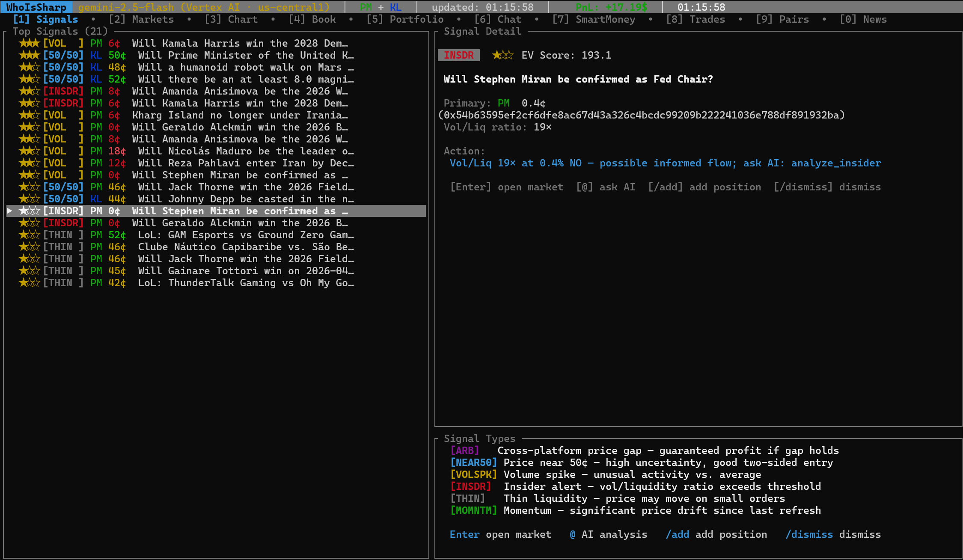Click the @ AI analysis shortcut at bottom
Viewport: 963px width, 560px height.
click(x=608, y=534)
